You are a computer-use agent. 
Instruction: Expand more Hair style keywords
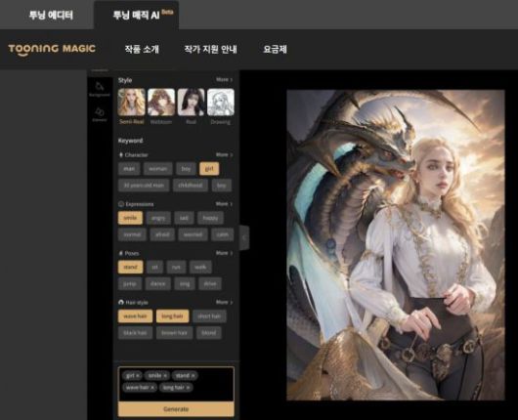(x=225, y=302)
